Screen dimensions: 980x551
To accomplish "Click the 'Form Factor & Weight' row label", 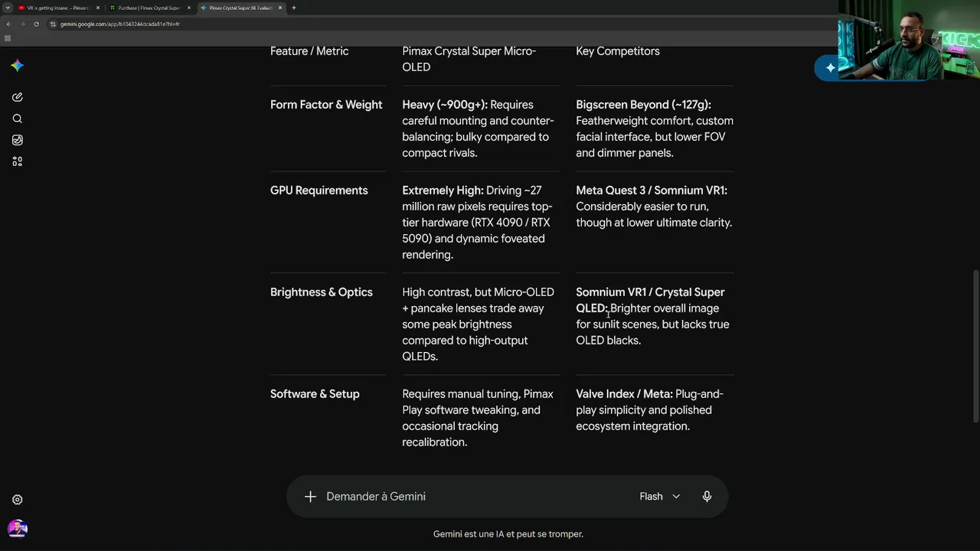I will point(326,105).
